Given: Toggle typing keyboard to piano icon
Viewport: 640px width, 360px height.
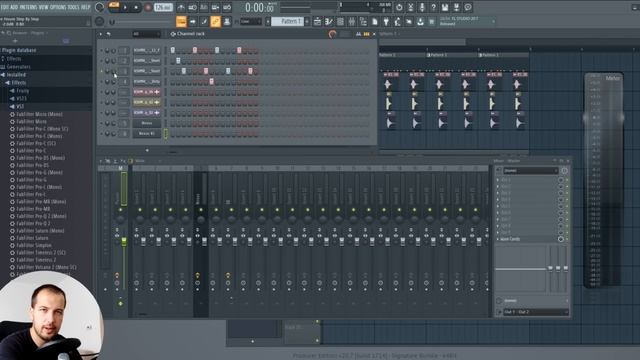Looking at the screenshot, I should point(181,22).
